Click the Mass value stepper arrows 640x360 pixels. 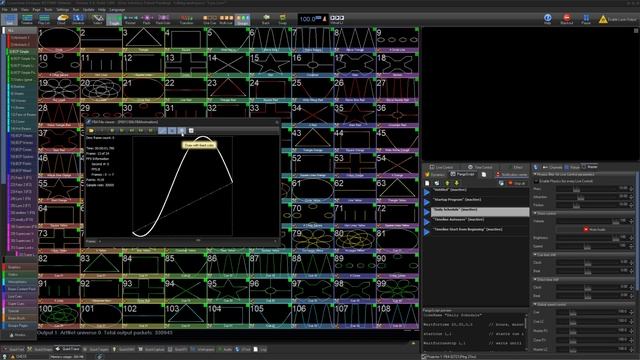coord(631,188)
